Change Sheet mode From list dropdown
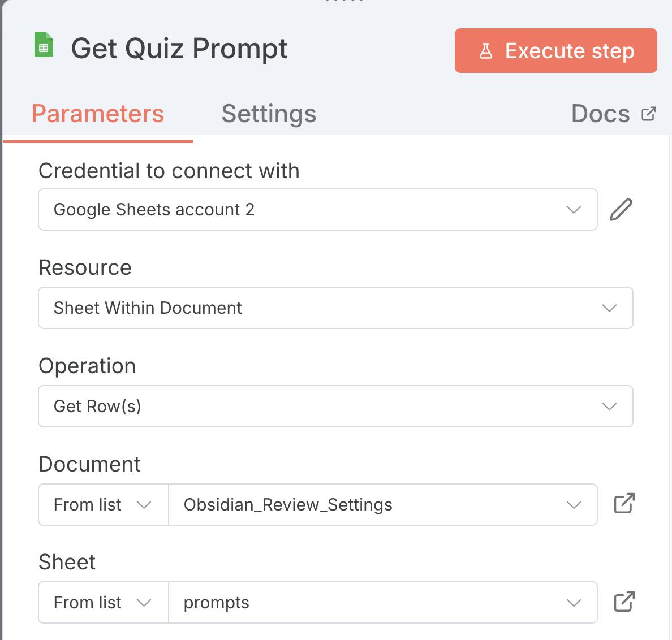The height and width of the screenshot is (640, 672). (x=103, y=603)
